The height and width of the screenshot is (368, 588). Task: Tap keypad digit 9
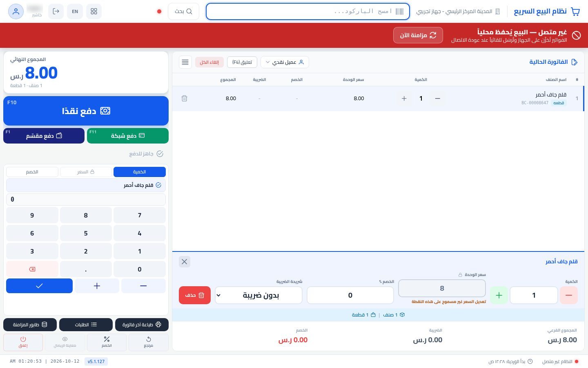click(32, 215)
